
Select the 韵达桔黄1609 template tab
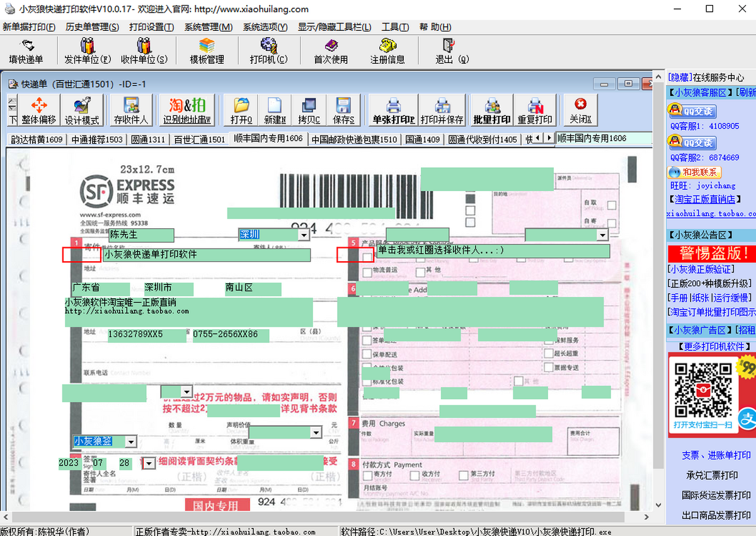pos(37,139)
